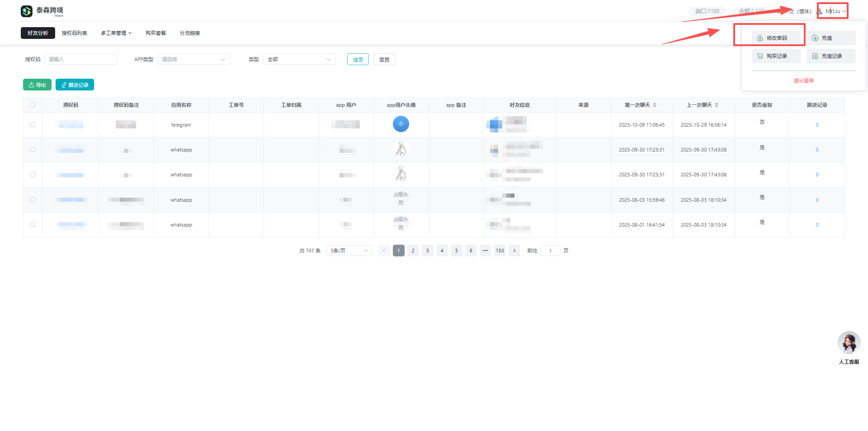Viewport: 868px width, 431px height.
Task: Expand the APP类型 dropdown
Action: (x=193, y=59)
